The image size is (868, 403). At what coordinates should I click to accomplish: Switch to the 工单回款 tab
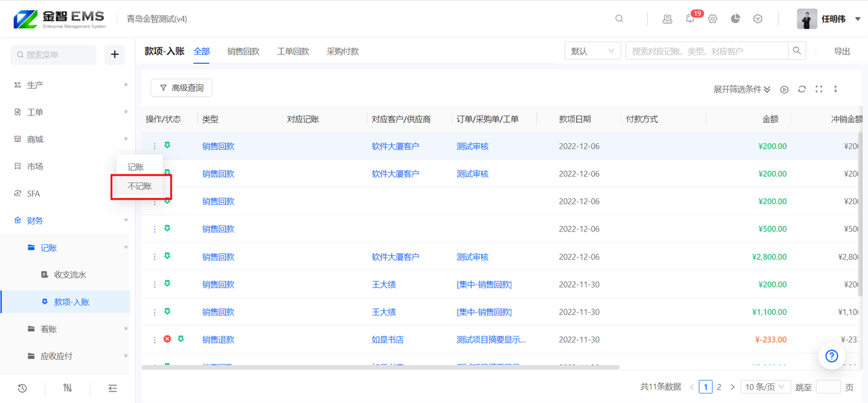293,52
